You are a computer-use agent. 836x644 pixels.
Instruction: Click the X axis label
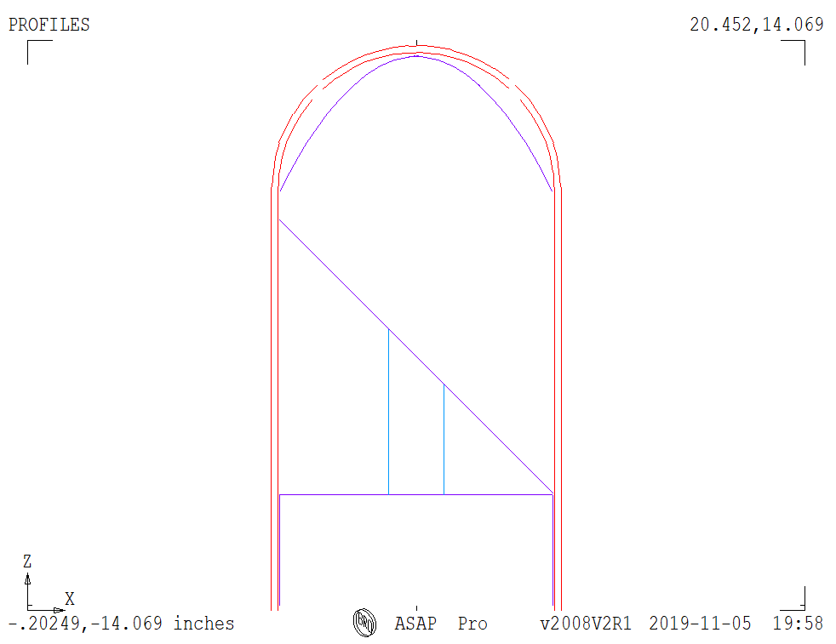click(x=69, y=599)
